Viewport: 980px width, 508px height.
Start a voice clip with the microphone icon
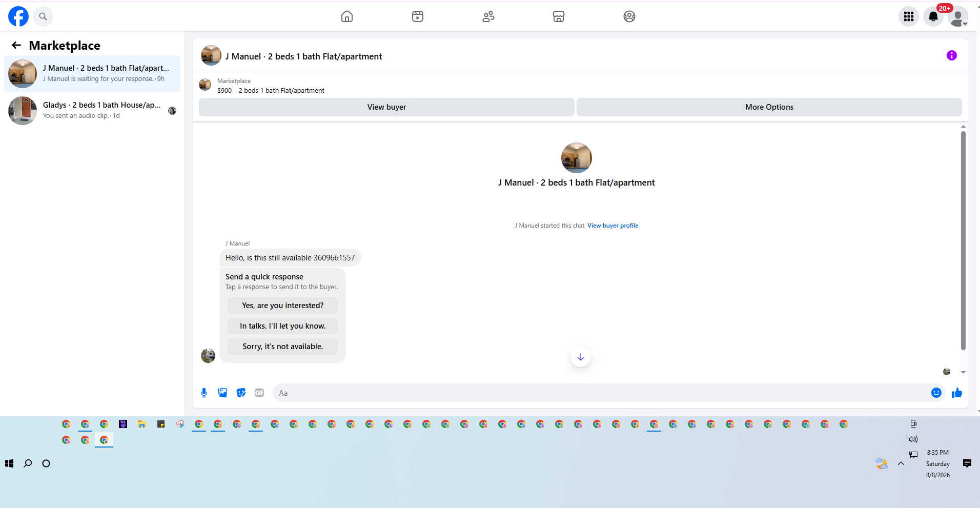204,393
